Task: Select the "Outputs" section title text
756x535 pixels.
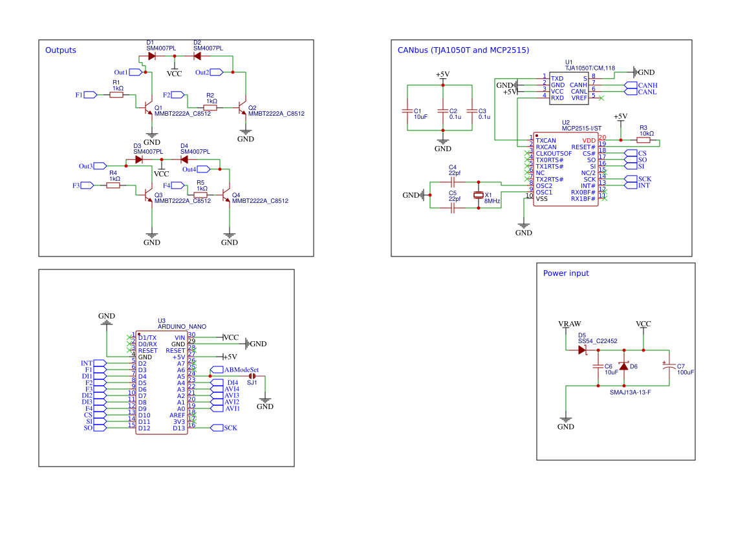Action: click(x=60, y=50)
